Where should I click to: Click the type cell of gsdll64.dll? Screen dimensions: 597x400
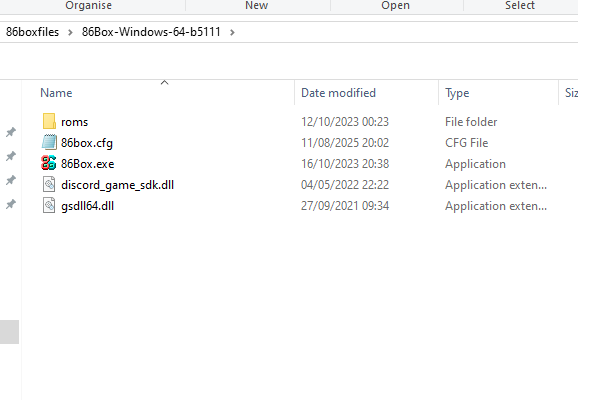pos(496,206)
